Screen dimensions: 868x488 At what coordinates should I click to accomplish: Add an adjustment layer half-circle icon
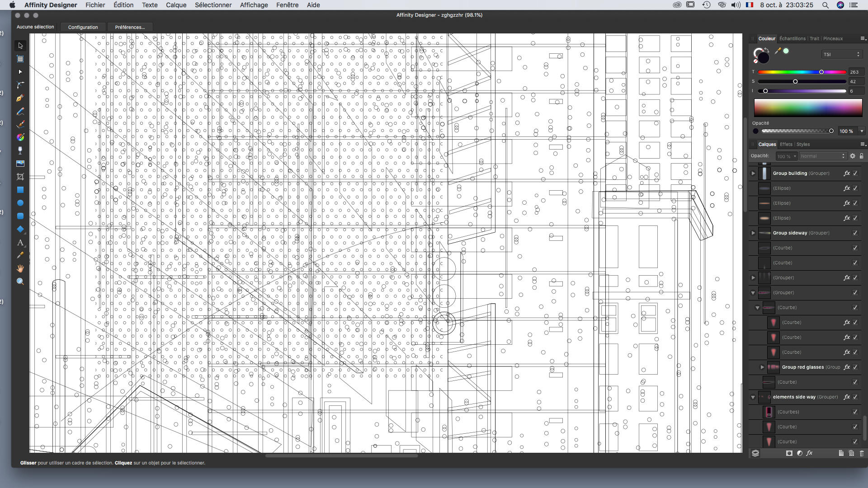pyautogui.click(x=799, y=453)
